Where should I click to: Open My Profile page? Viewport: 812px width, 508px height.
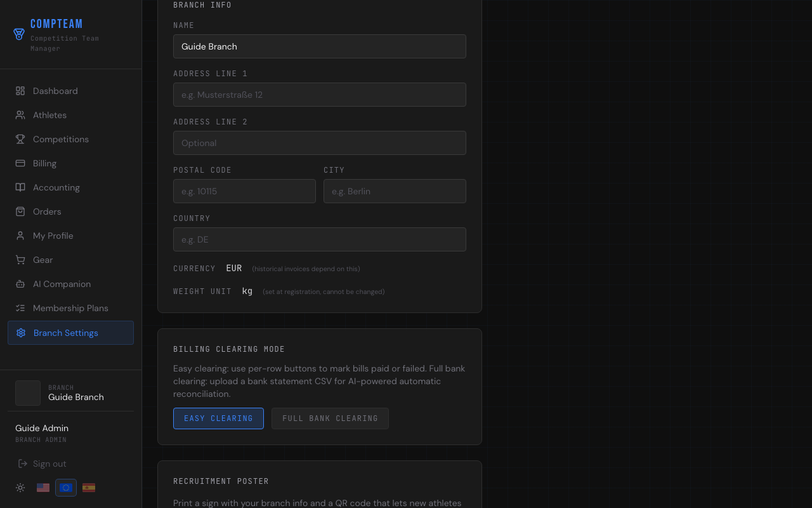point(70,236)
